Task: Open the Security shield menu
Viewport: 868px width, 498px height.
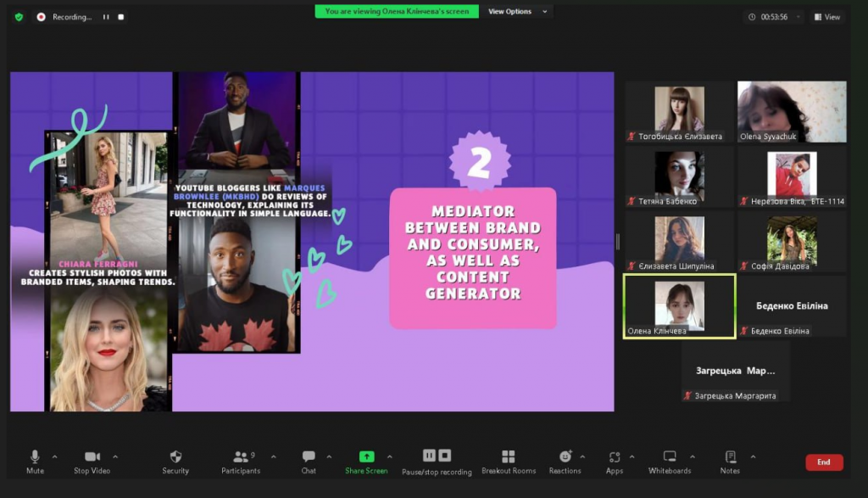Action: 175,461
